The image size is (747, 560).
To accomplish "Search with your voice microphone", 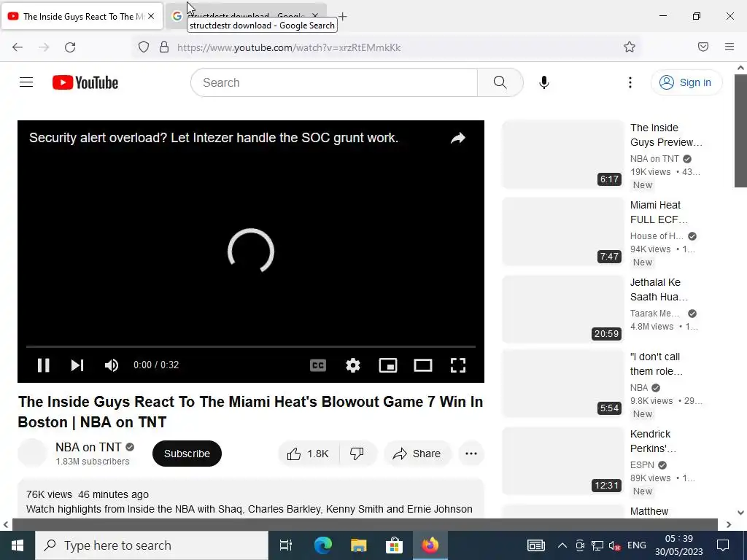I will coord(543,82).
